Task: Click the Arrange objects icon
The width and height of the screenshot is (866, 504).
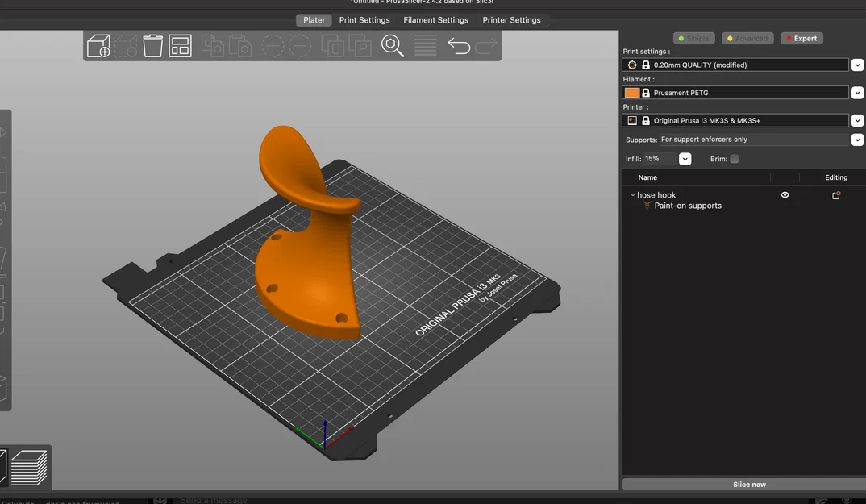Action: tap(180, 46)
